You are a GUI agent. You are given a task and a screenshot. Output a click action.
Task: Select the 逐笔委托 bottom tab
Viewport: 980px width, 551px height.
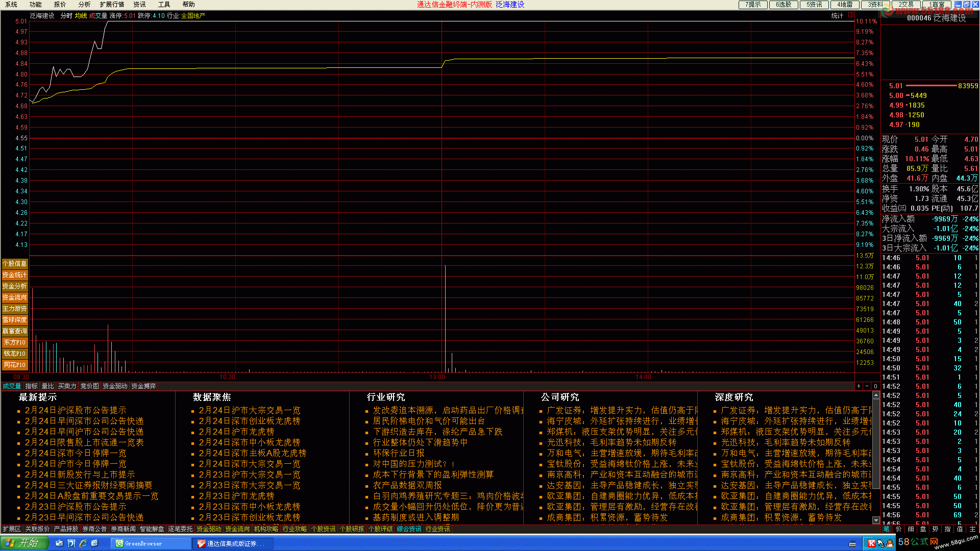[180, 529]
